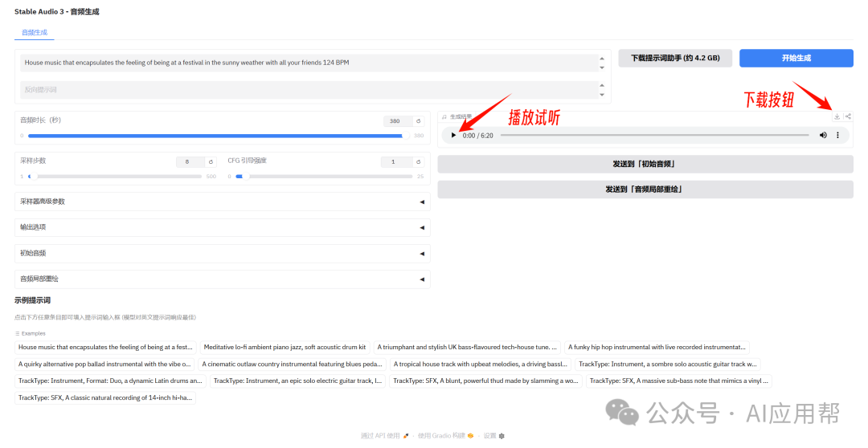Click the 示例提示词 heading text
The image size is (868, 448).
[x=32, y=300]
